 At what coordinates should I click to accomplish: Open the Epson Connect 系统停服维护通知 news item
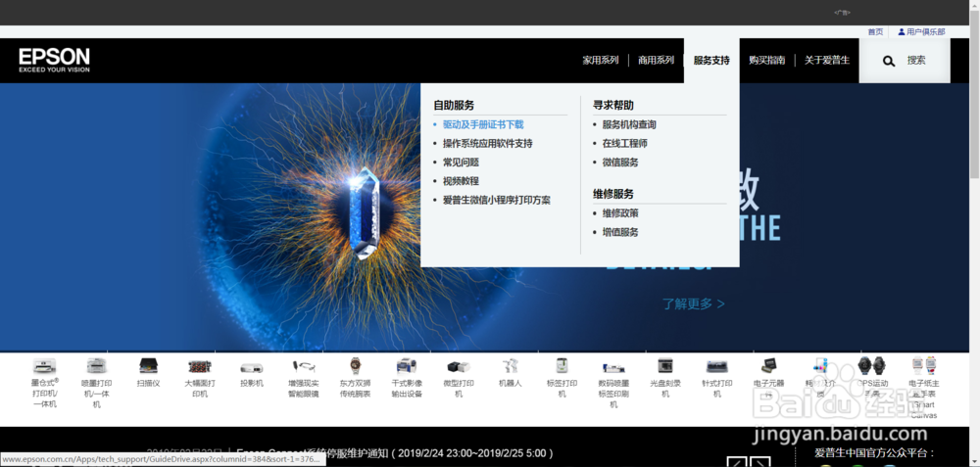coord(395,453)
